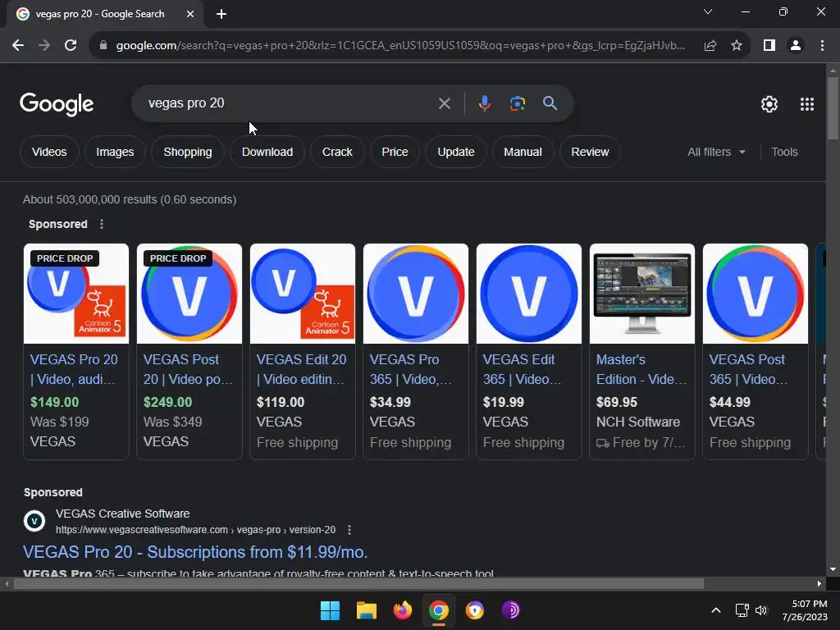The image size is (840, 630).
Task: Select the Price filter chip
Action: click(395, 152)
